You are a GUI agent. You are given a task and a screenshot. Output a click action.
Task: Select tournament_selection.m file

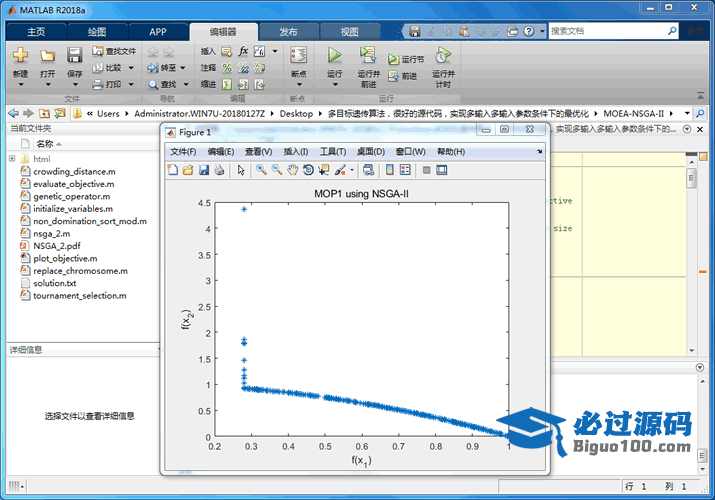tap(80, 295)
